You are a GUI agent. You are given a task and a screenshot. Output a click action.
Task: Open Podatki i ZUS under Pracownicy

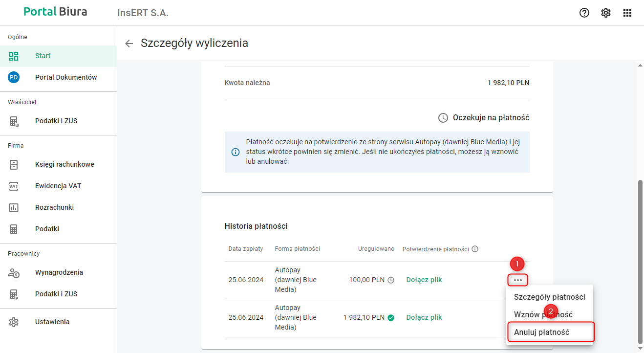pos(56,294)
